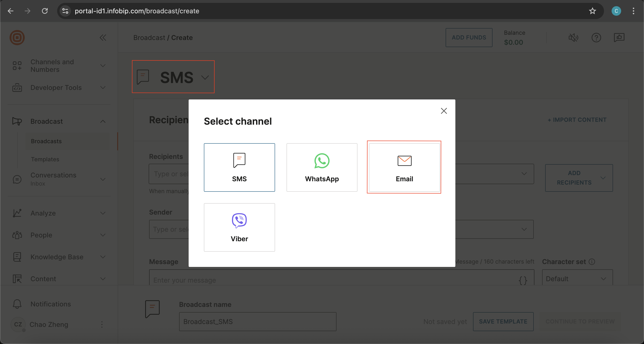
Task: Click the browser address bar URL
Action: click(x=137, y=11)
